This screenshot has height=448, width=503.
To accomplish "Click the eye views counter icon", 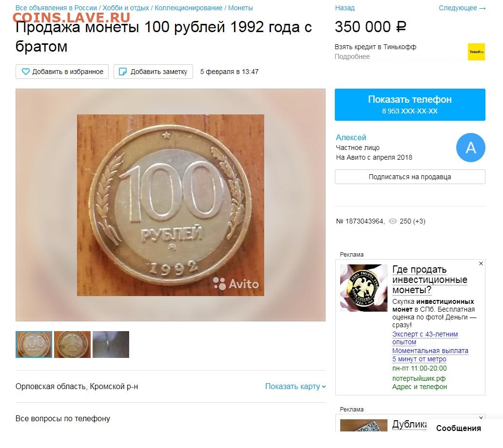I will coord(393,221).
